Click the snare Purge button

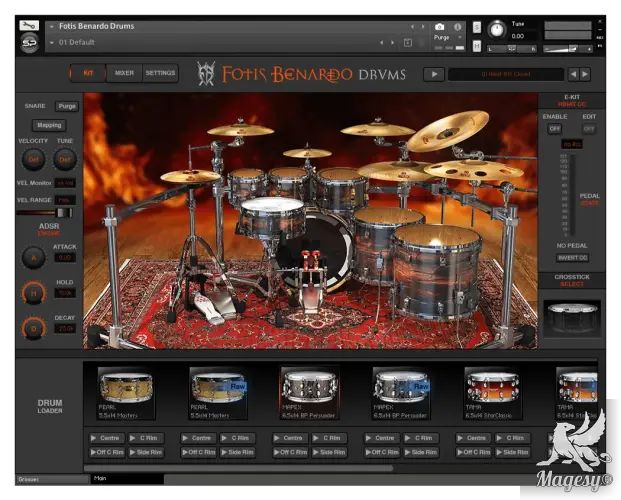(67, 106)
